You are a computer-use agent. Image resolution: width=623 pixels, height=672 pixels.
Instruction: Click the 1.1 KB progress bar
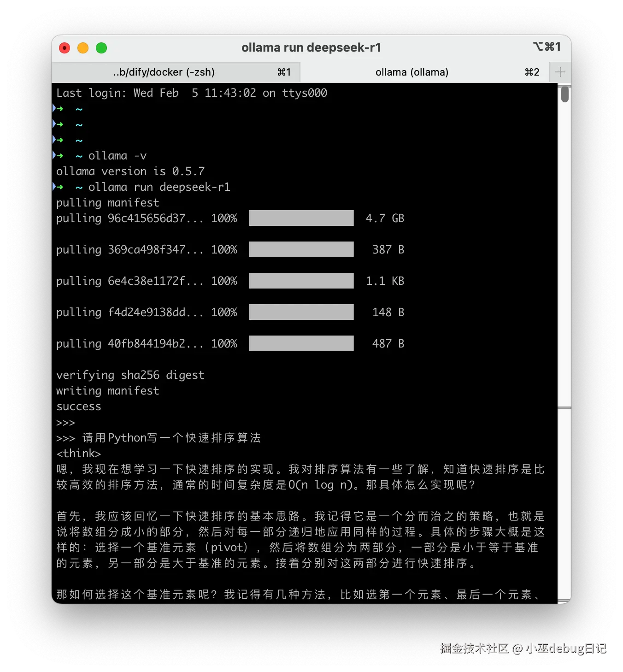(x=300, y=281)
